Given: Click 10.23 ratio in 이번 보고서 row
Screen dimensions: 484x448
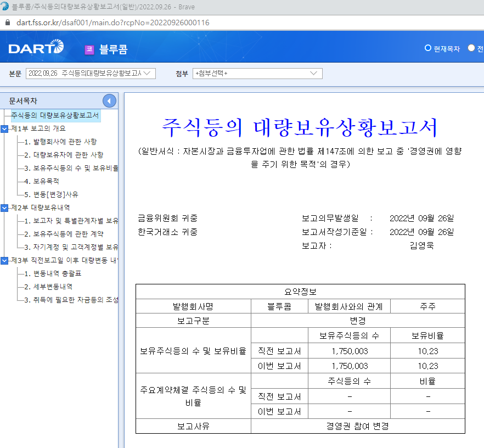Looking at the screenshot, I should (428, 366).
